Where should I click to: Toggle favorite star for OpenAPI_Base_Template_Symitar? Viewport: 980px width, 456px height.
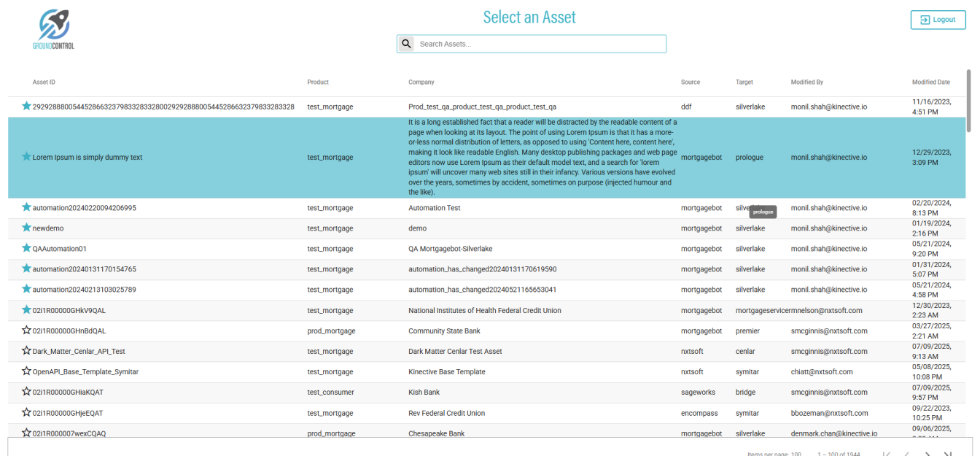point(27,371)
